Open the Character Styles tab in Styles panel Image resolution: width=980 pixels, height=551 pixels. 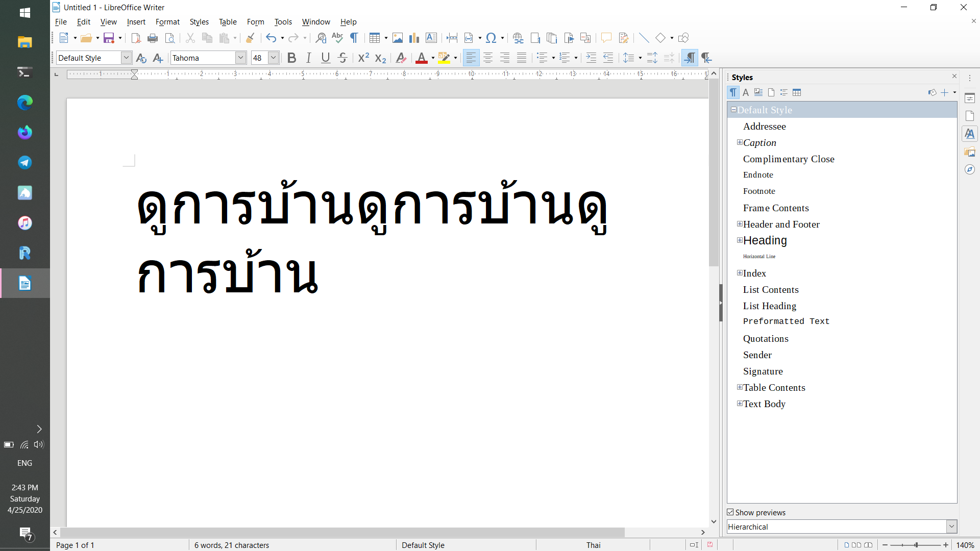[x=746, y=92]
